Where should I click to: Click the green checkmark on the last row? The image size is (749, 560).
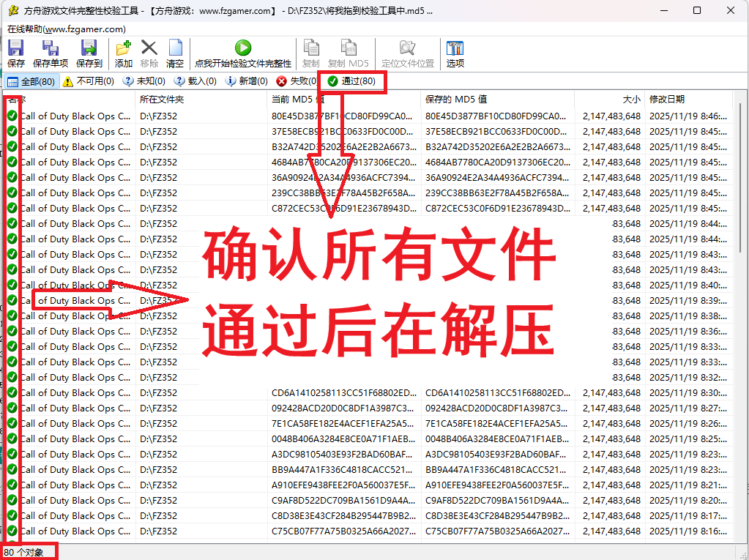click(x=12, y=531)
